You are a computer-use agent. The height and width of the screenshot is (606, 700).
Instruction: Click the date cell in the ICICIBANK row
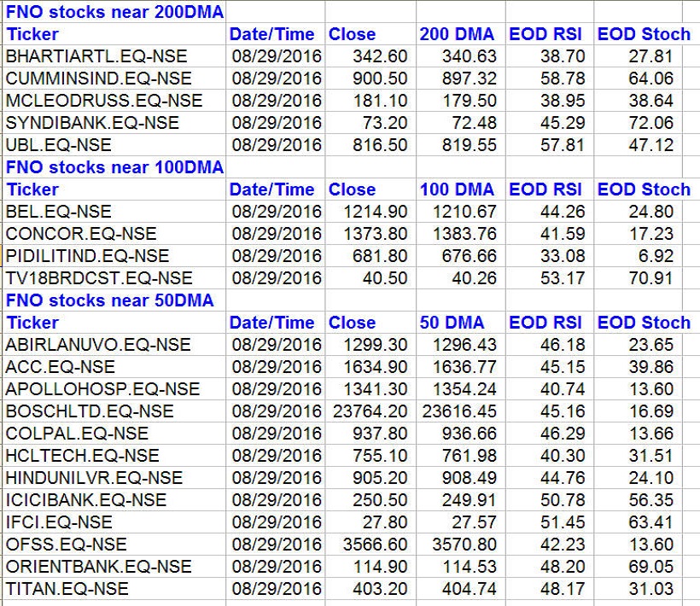(x=277, y=500)
